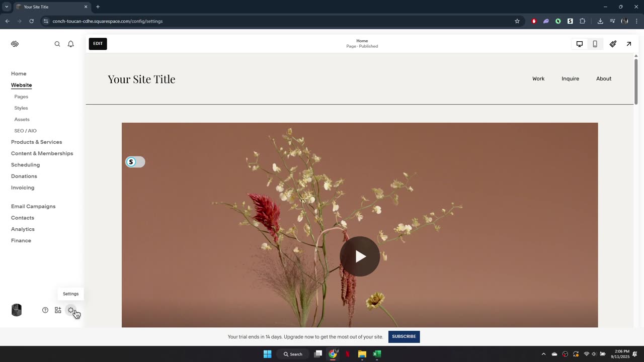This screenshot has width=644, height=362.
Task: Open the tab search dropdown arrow
Action: coord(7,7)
